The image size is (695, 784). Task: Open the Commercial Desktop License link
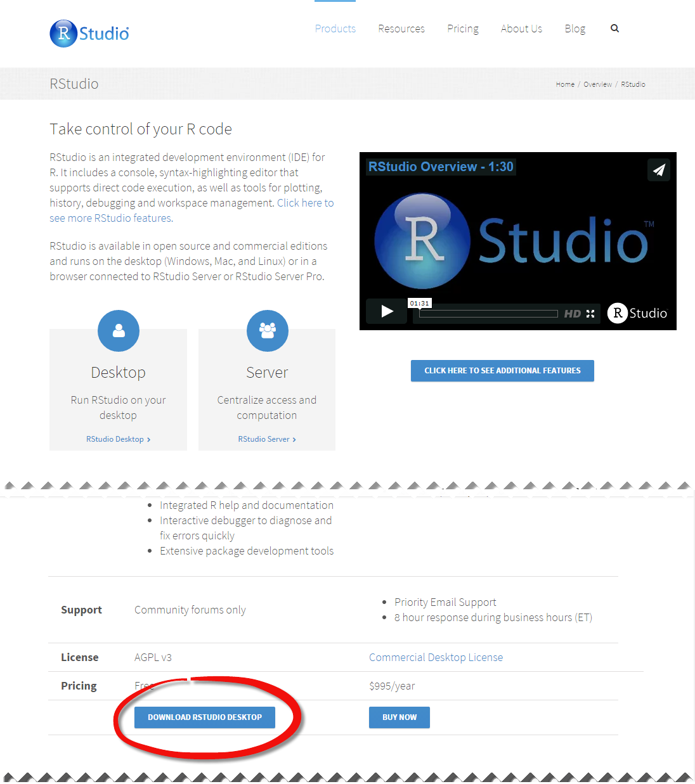click(436, 657)
